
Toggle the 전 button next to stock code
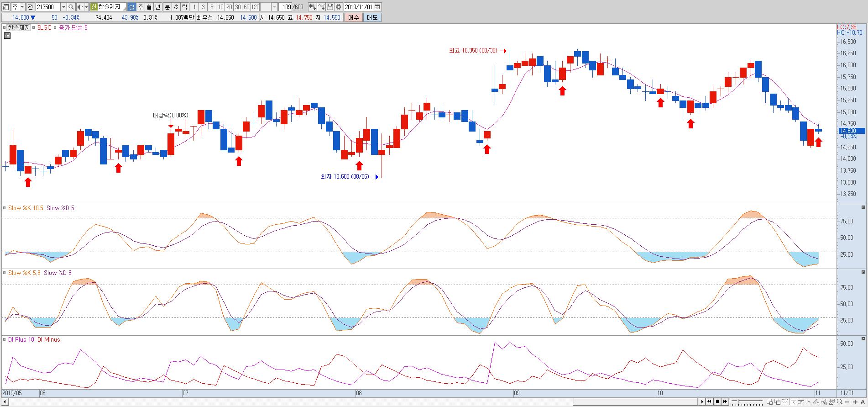point(30,7)
